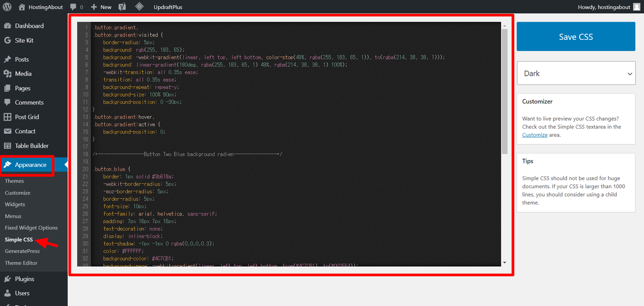Follow the Customize link in Customizer box
The image size is (644, 306).
[x=535, y=135]
